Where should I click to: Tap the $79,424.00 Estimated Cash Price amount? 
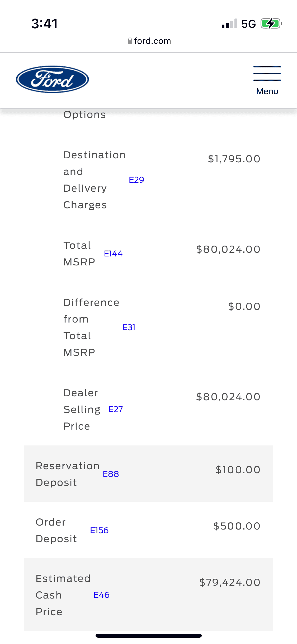point(230,582)
